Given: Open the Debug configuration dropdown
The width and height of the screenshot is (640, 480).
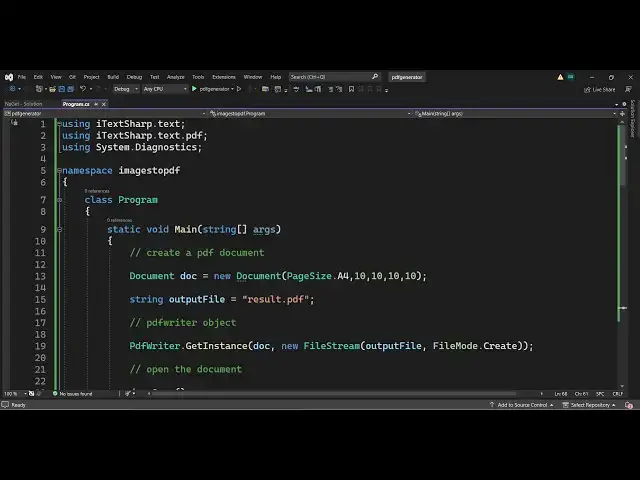Looking at the screenshot, I should (126, 89).
